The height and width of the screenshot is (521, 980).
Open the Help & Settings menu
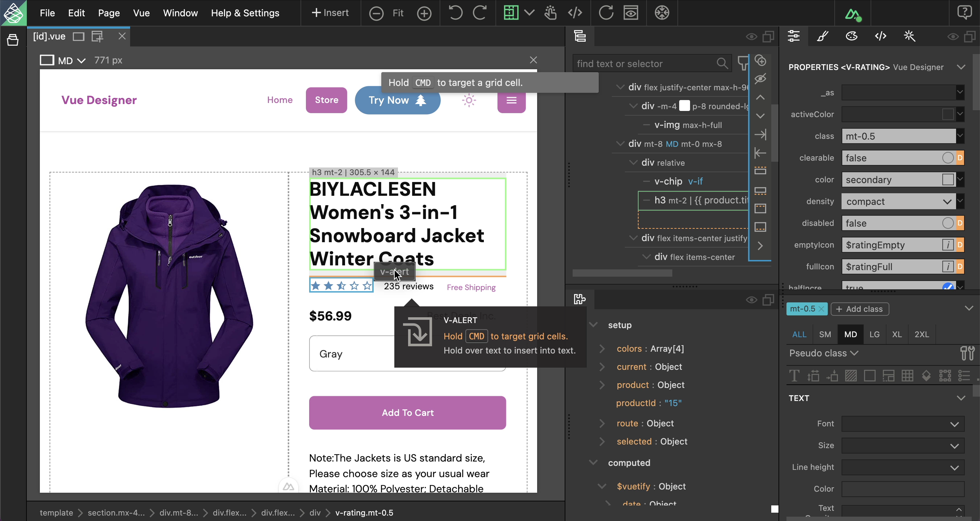pos(245,13)
